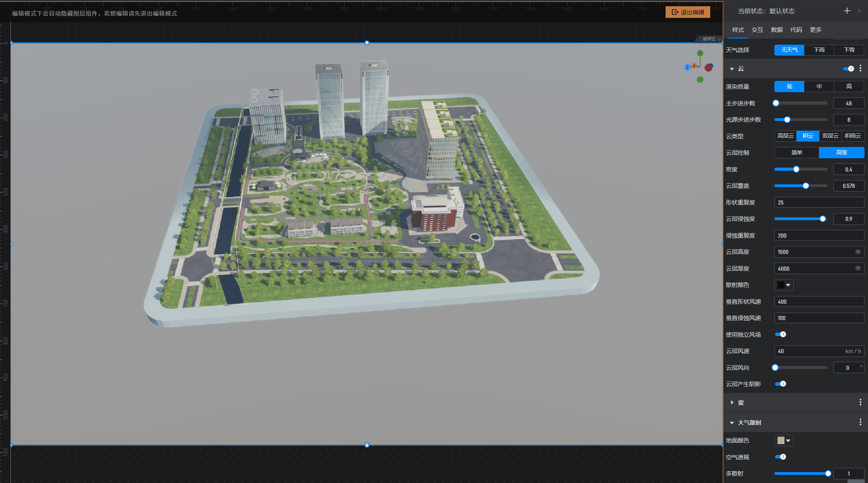Open the 散射颜色 color dropdown
The width and height of the screenshot is (868, 483).
click(x=784, y=285)
